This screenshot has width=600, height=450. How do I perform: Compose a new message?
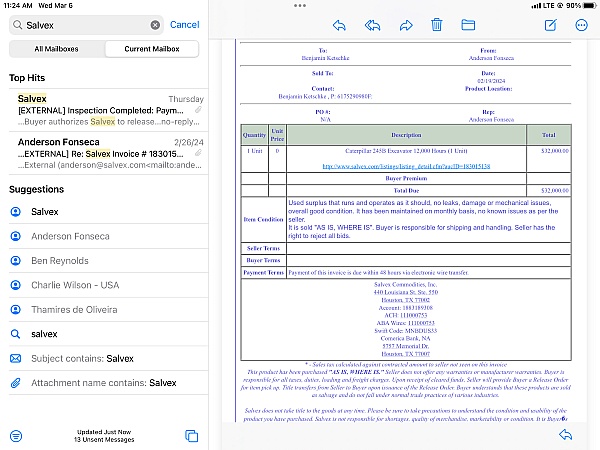click(x=550, y=25)
